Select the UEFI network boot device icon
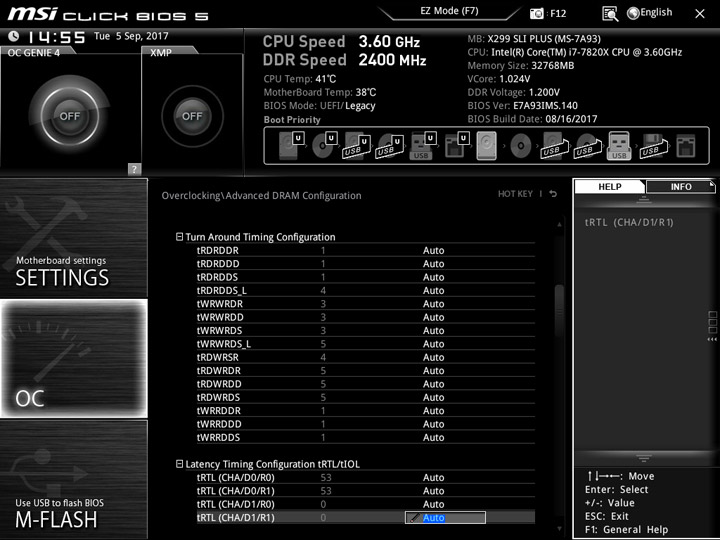Viewport: 720px width, 540px height. [x=456, y=146]
